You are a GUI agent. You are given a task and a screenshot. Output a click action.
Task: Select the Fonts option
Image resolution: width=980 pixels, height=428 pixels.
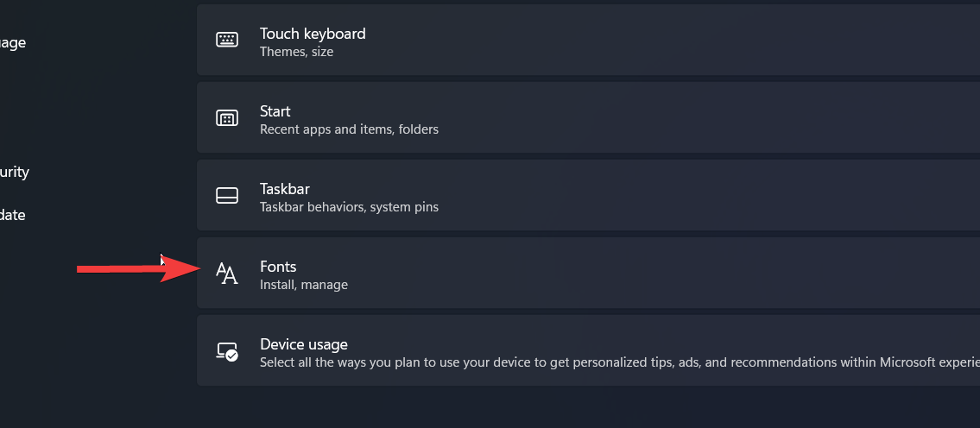[278, 267]
